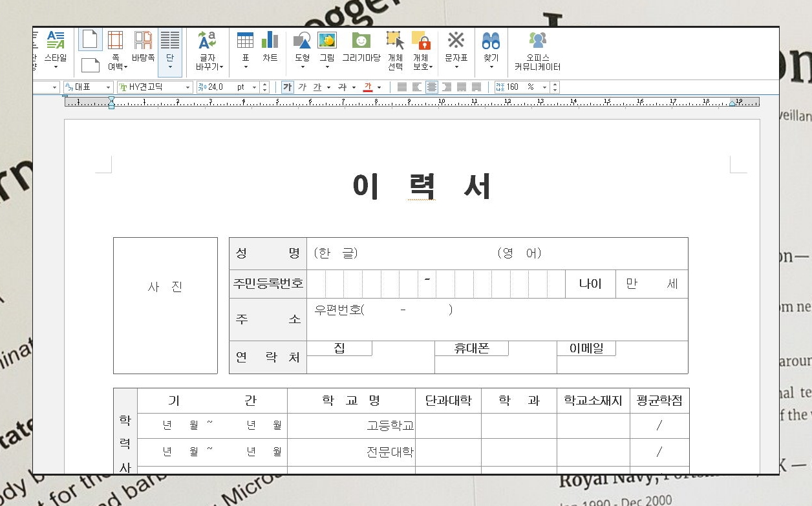Click the 학교소재지 column header

pos(593,401)
